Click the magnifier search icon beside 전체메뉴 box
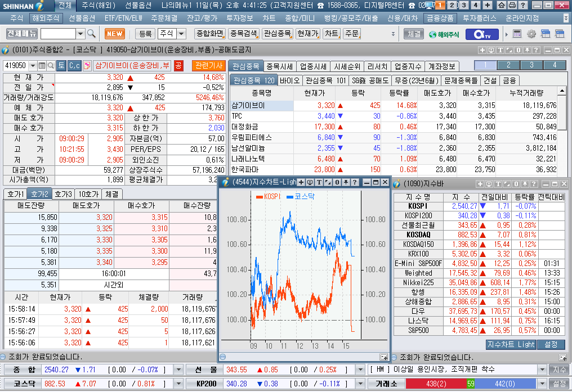The width and height of the screenshot is (572, 392). click(91, 34)
